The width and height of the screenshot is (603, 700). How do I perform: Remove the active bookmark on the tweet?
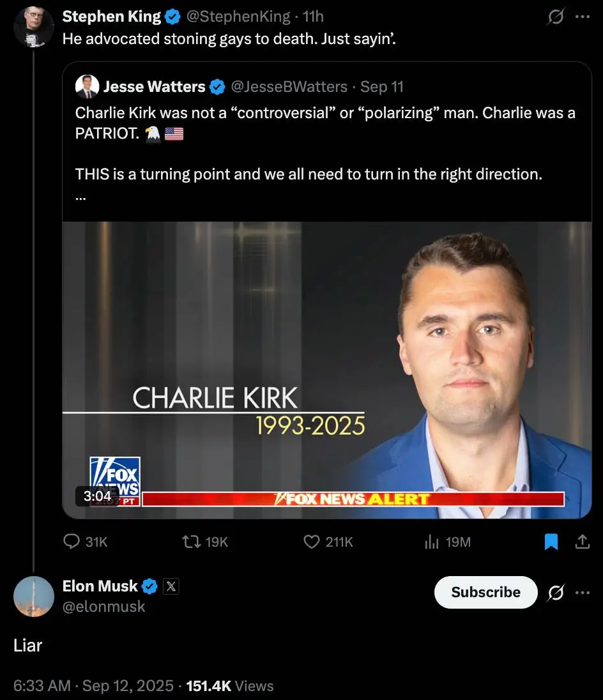pyautogui.click(x=551, y=542)
